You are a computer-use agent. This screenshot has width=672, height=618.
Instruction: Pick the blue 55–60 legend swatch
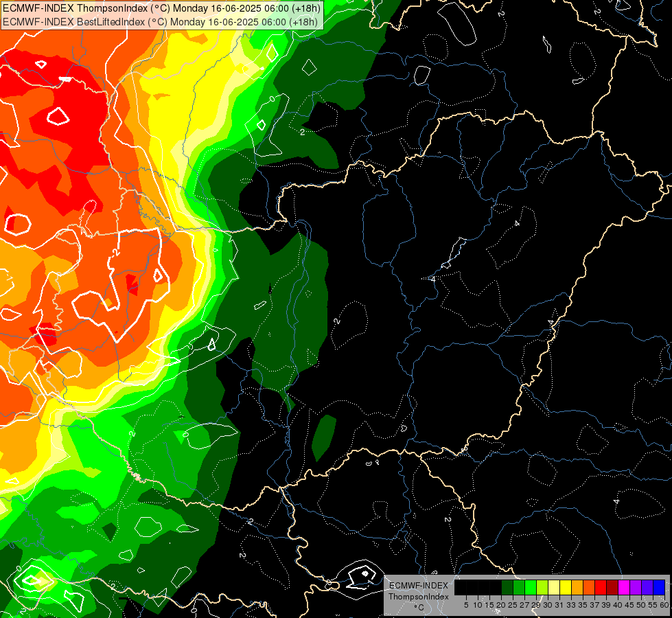(659, 587)
